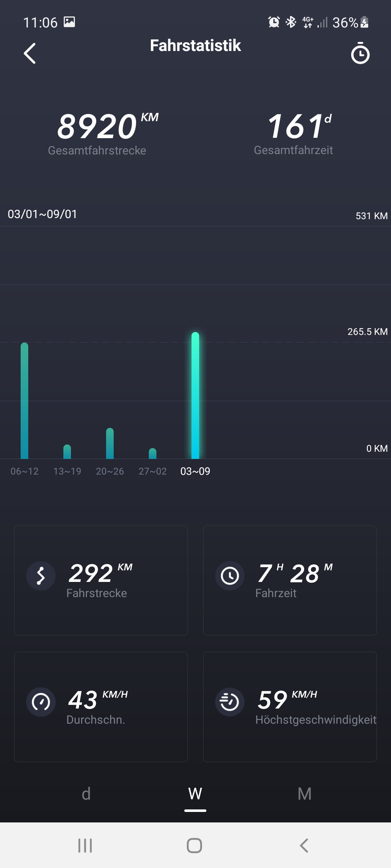The height and width of the screenshot is (868, 391).
Task: Select the 20~26 week bar
Action: pos(110,443)
